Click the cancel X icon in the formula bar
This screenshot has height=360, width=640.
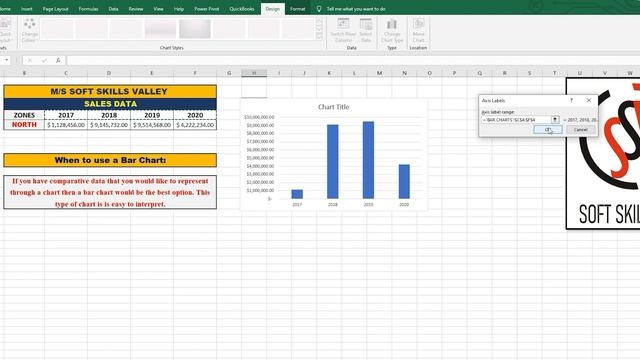[29, 60]
